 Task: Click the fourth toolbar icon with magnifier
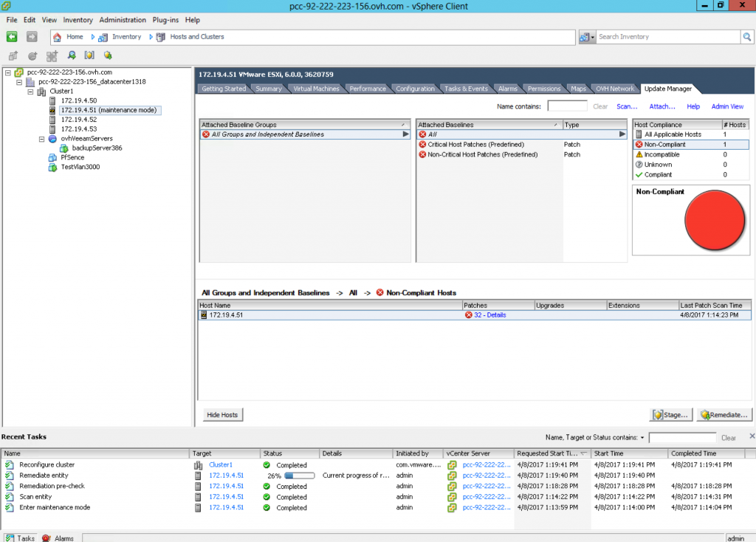[x=72, y=55]
